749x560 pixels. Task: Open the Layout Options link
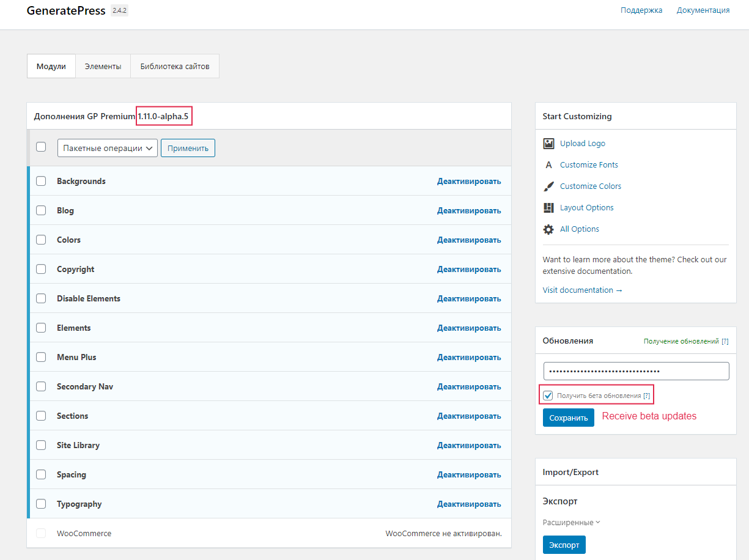tap(587, 208)
